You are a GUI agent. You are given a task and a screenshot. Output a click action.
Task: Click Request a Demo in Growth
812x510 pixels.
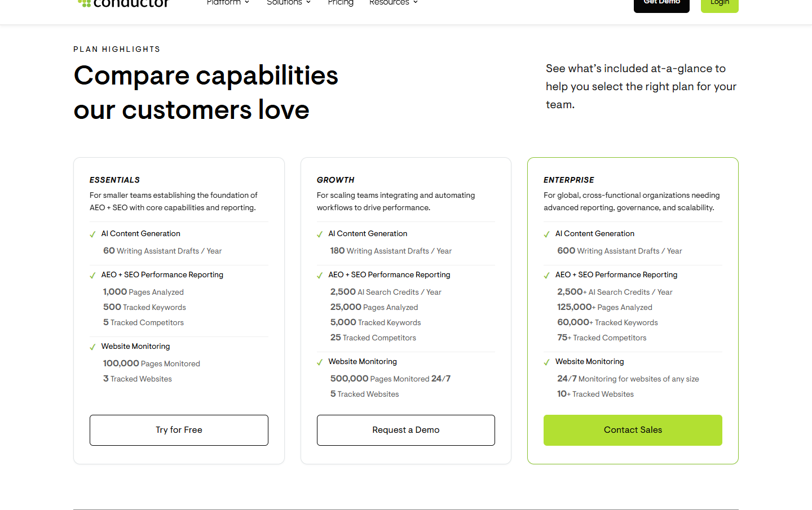406,430
